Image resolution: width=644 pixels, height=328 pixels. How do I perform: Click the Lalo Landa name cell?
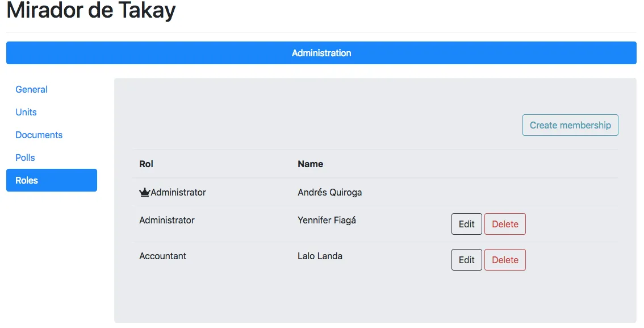point(320,256)
